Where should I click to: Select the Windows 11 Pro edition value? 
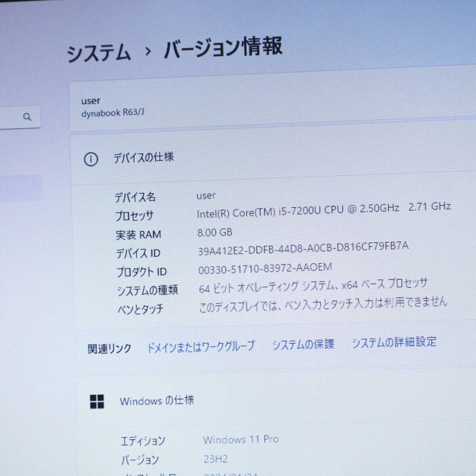pos(241,440)
